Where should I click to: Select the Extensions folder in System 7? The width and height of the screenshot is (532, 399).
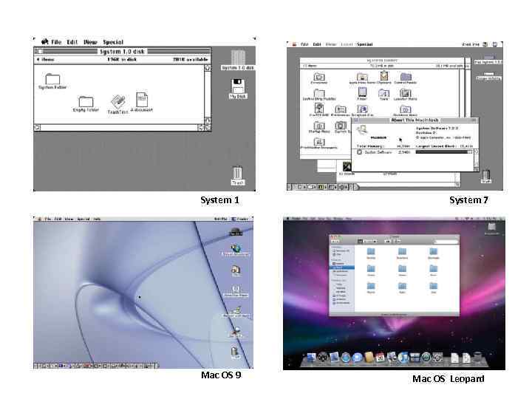[x=319, y=77]
